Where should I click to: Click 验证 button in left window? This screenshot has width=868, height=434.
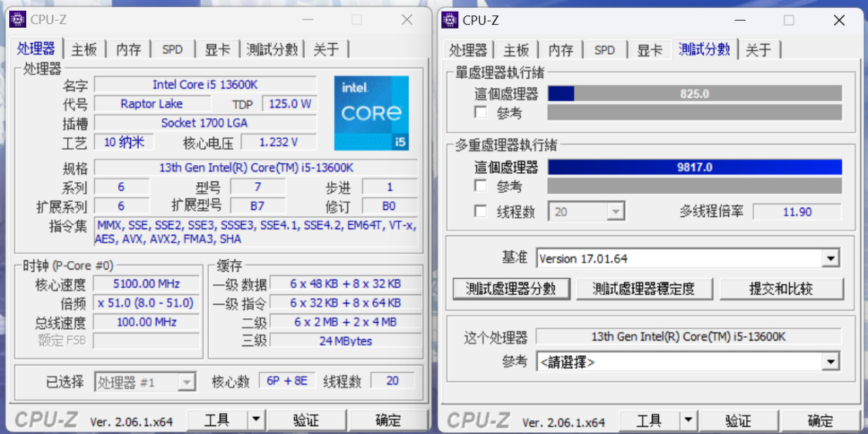click(305, 419)
